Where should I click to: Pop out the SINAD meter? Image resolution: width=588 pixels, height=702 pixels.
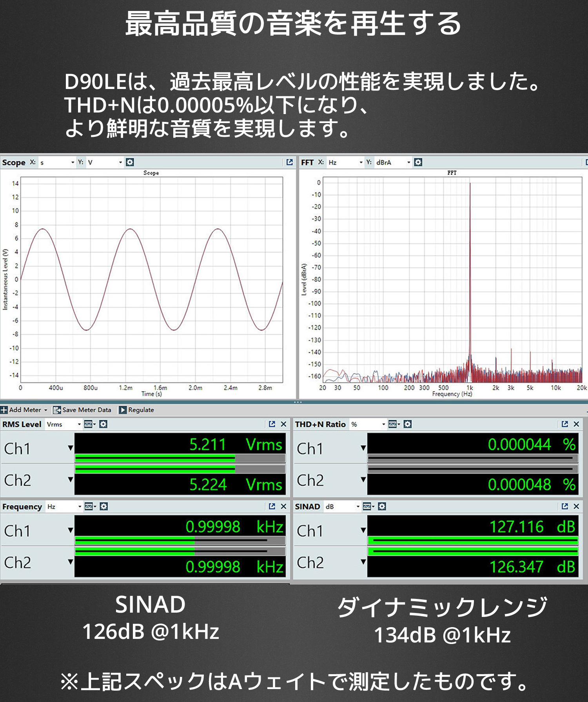pyautogui.click(x=565, y=506)
